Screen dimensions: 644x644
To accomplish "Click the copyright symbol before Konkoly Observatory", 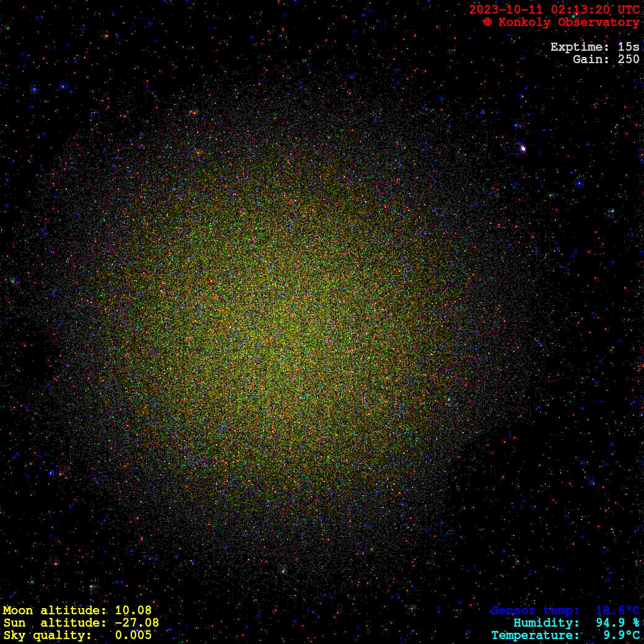I will [x=487, y=22].
